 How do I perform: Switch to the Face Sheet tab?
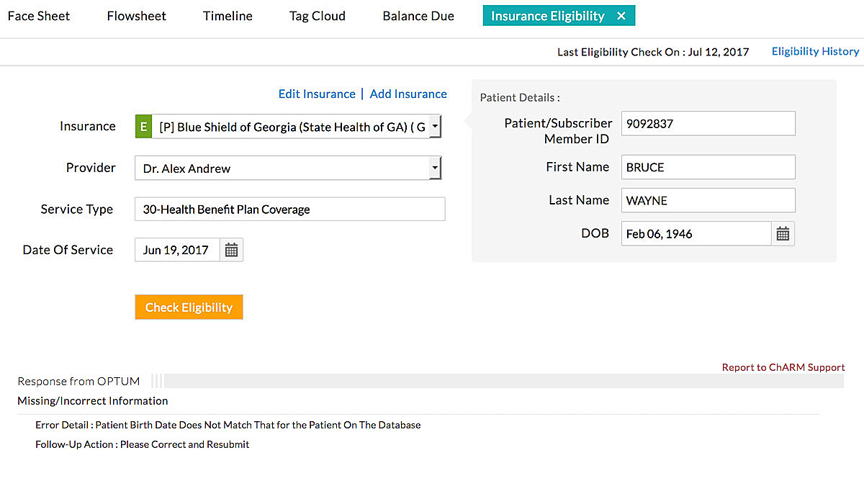click(x=39, y=16)
